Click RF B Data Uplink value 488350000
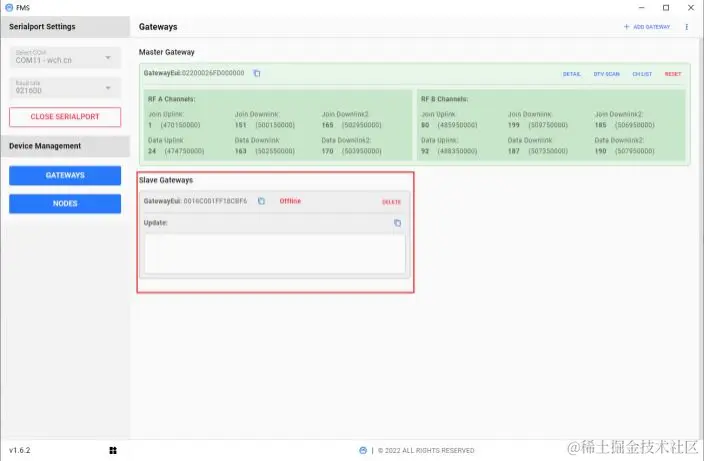 [x=458, y=151]
